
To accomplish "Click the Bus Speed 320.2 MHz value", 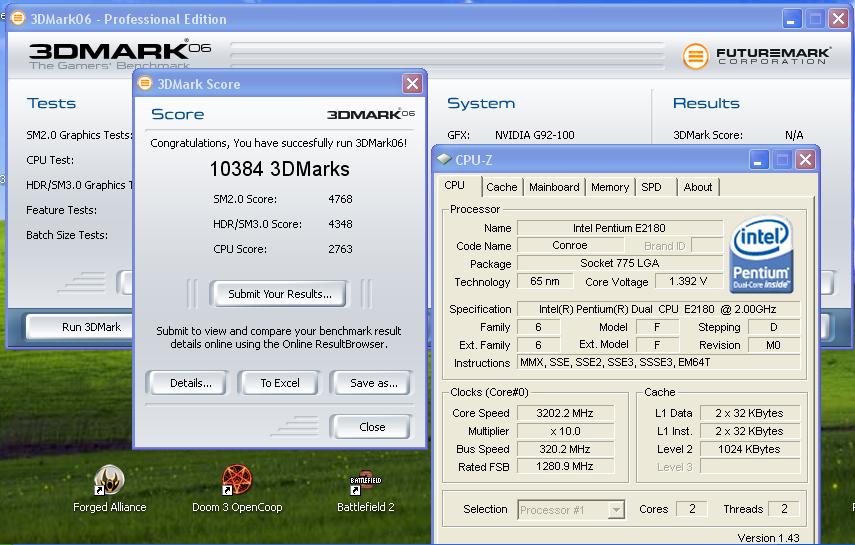I will 565,449.
